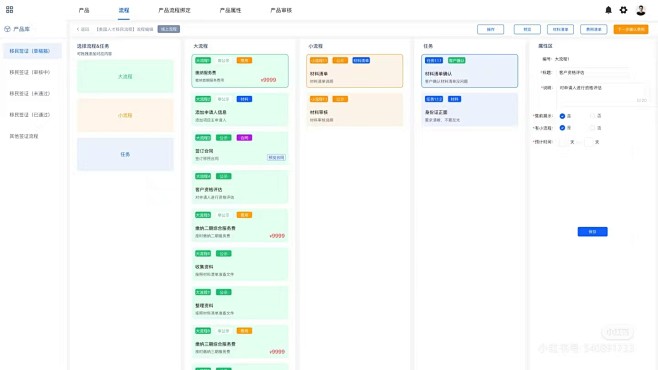The height and width of the screenshot is (370, 658).
Task: Click the 产品库 icon in the sidebar
Action: 7,29
